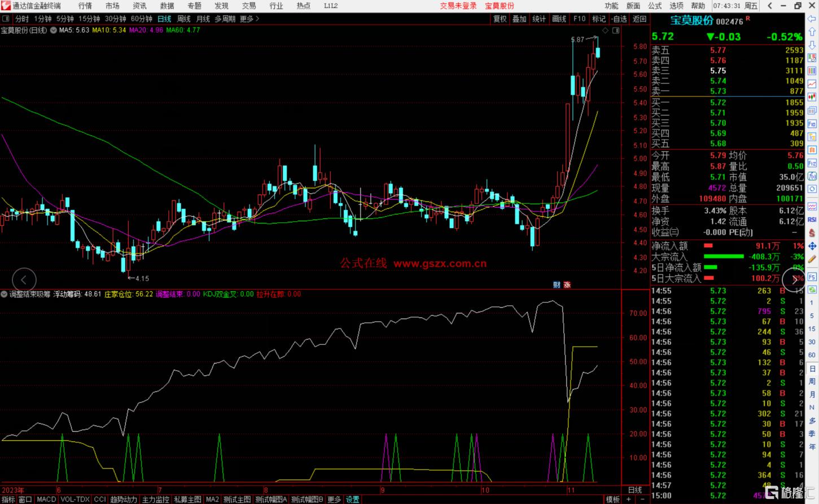Click the F5 sidebar icon
819x504 pixels.
pyautogui.click(x=812, y=277)
